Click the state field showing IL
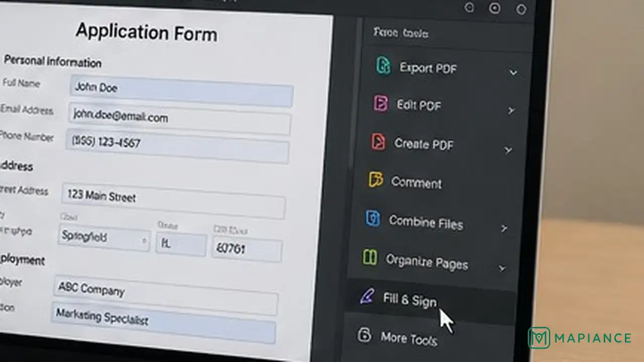Viewport: 644px width, 362px height. [x=181, y=244]
